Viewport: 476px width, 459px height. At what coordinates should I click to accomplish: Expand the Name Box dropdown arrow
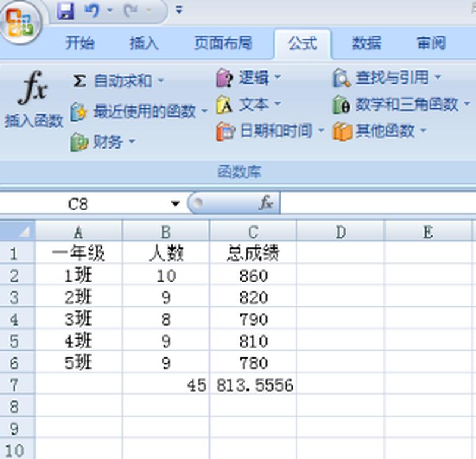[175, 203]
